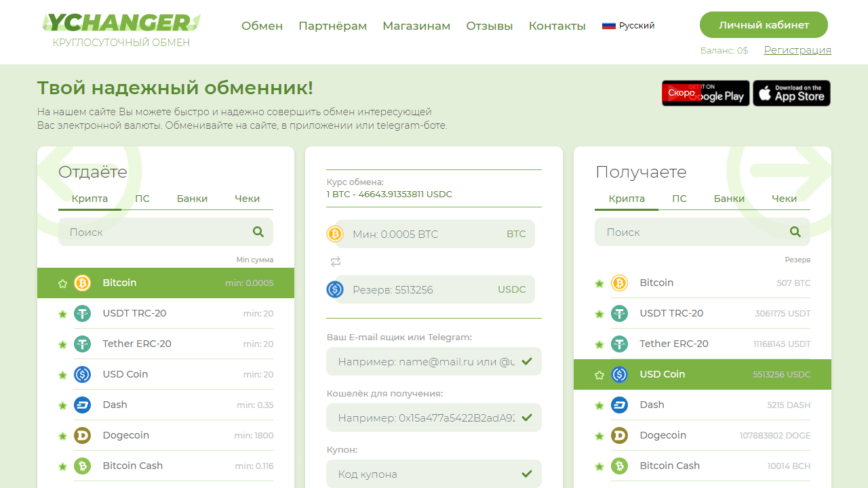This screenshot has width=868, height=488.
Task: Click the Dogecoin coin icon under Отдаёте
Action: 82,435
